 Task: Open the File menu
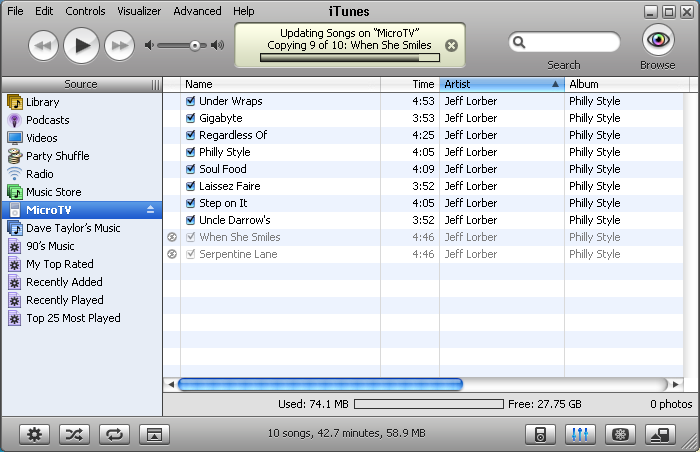tap(15, 11)
